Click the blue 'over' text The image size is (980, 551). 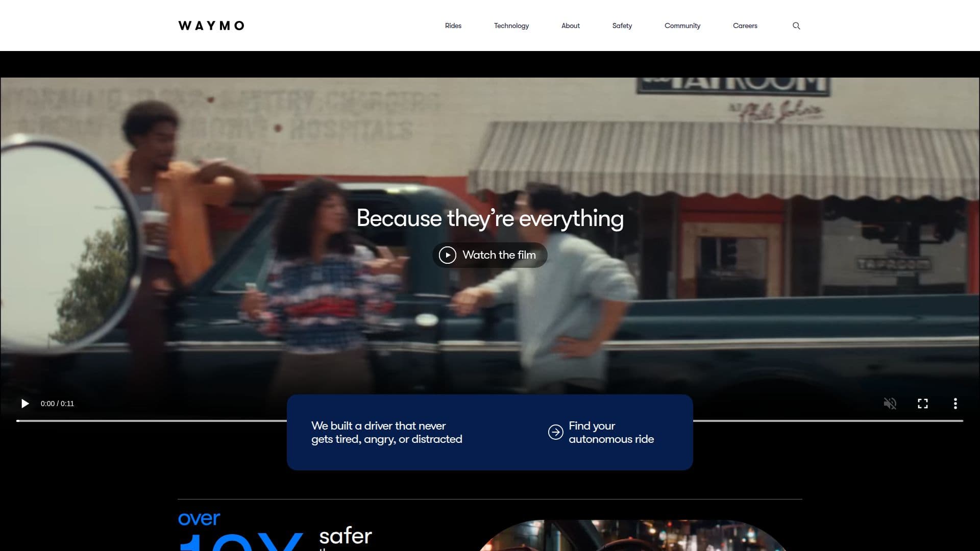(x=199, y=519)
